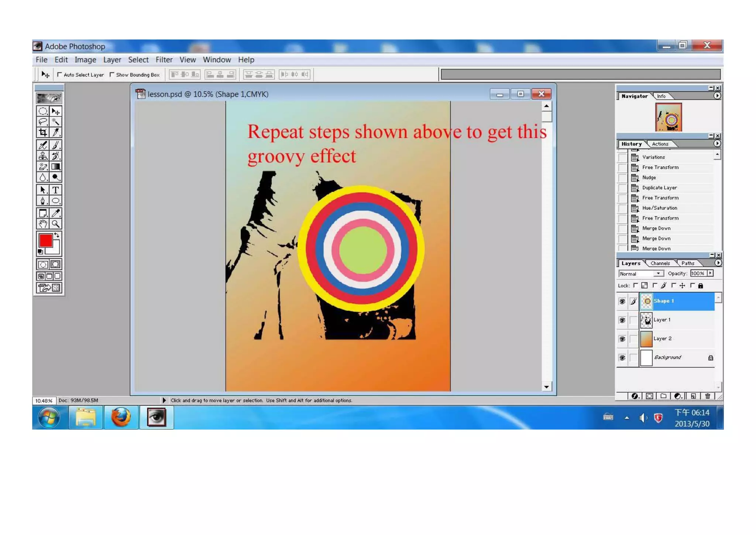Open the background white color swatch
756x535 pixels.
[55, 250]
